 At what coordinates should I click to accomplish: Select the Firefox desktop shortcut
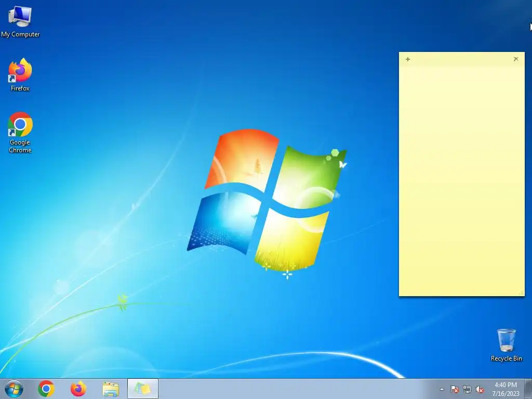click(x=20, y=75)
